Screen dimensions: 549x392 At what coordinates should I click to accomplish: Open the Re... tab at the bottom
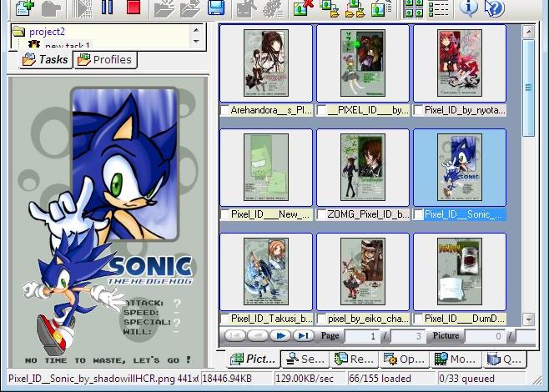pos(355,359)
